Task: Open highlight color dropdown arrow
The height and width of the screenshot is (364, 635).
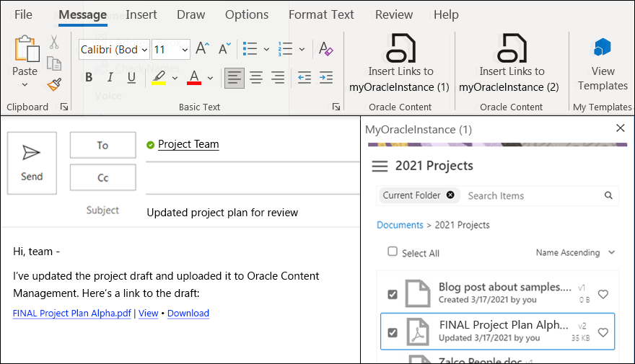Action: click(x=175, y=78)
